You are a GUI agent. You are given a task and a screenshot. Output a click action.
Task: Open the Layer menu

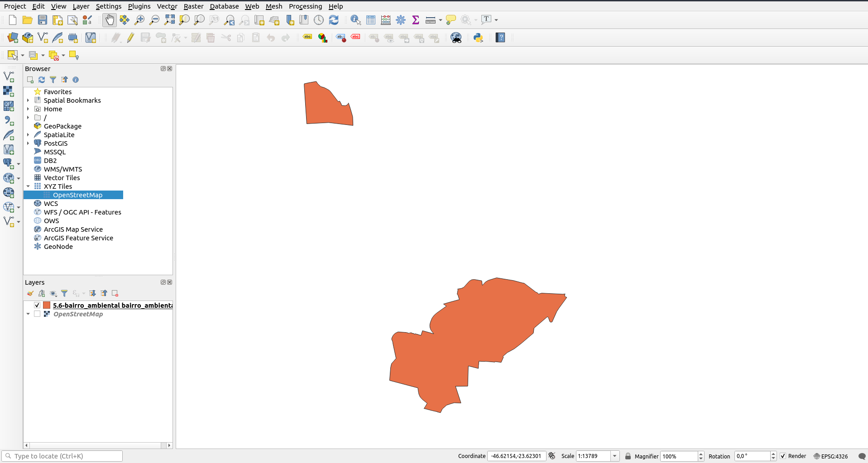(x=81, y=6)
